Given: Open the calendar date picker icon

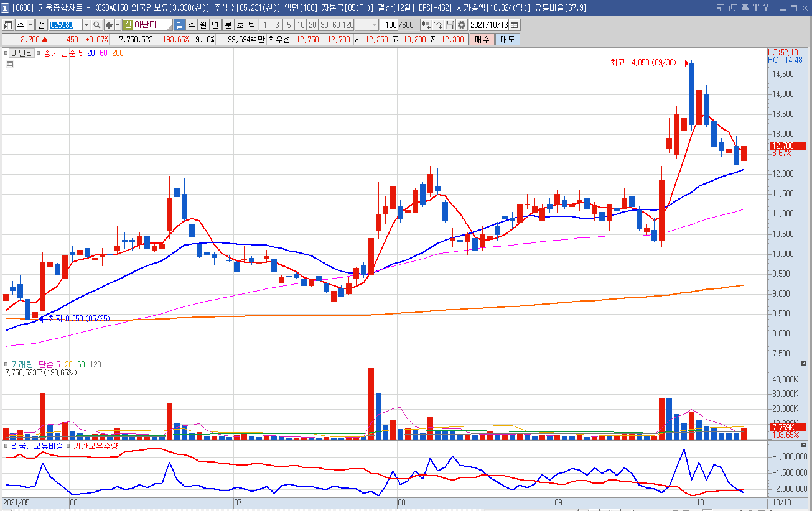Looking at the screenshot, I should coord(515,25).
